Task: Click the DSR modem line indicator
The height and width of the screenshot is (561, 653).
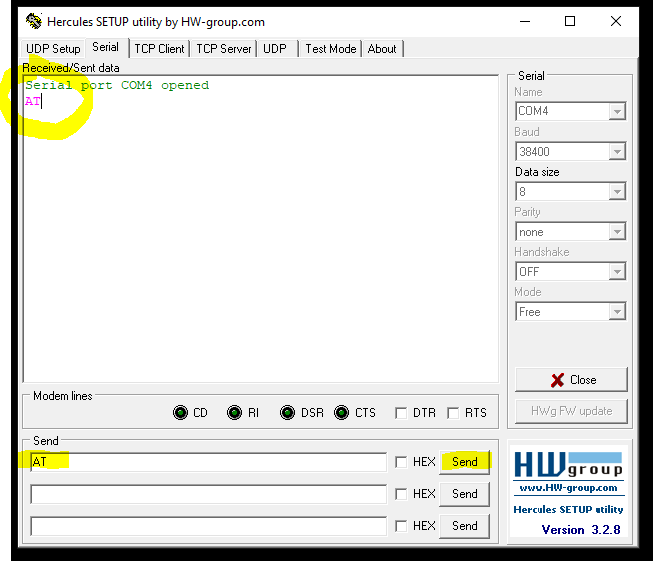Action: tap(287, 413)
